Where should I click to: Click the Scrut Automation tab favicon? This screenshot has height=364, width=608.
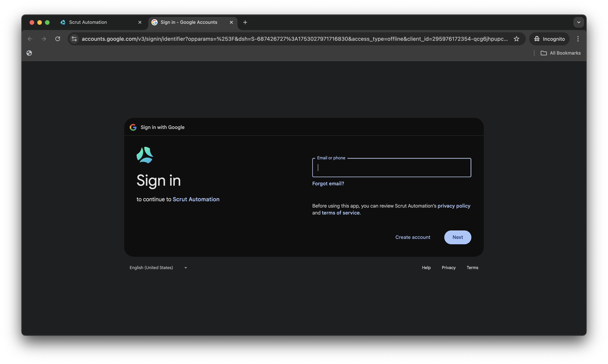[x=63, y=22]
